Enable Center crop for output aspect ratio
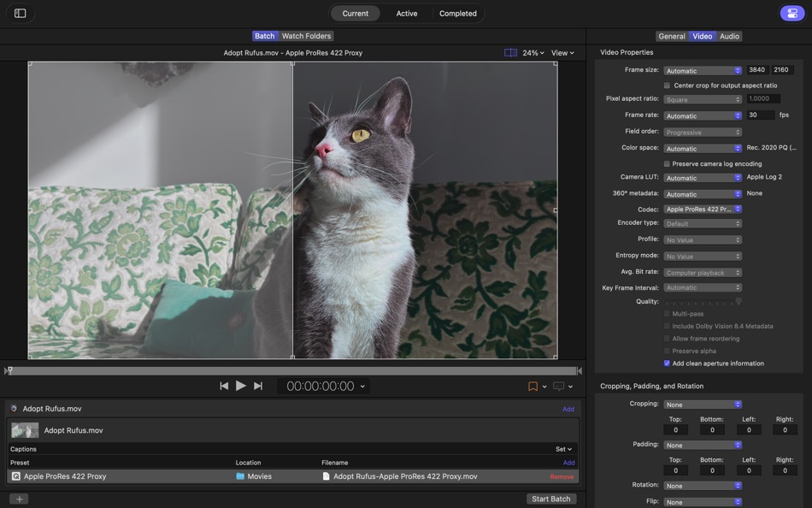The height and width of the screenshot is (508, 812). pos(667,86)
